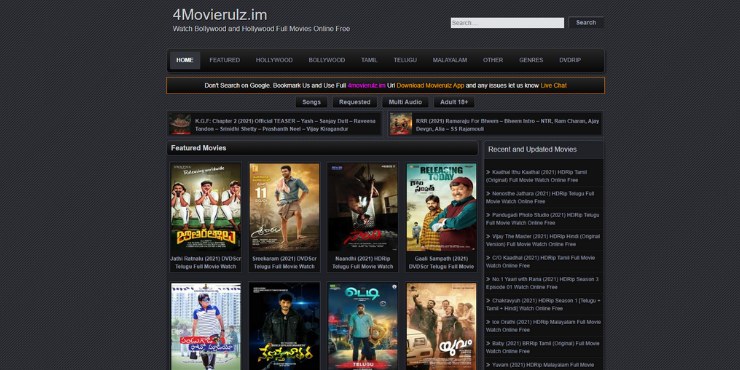The image size is (740, 370).
Task: Open the Gaali Sampath movie poster
Action: coord(441,207)
